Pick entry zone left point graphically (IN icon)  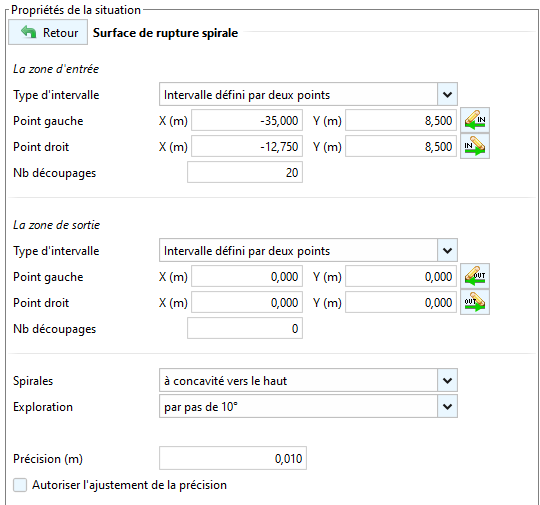(x=475, y=120)
